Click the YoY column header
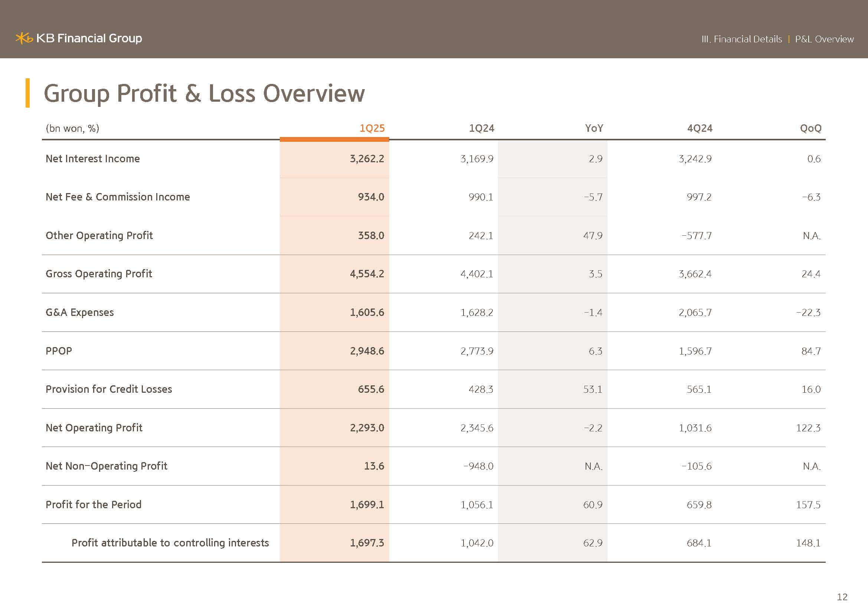The image size is (868, 614). [x=593, y=128]
